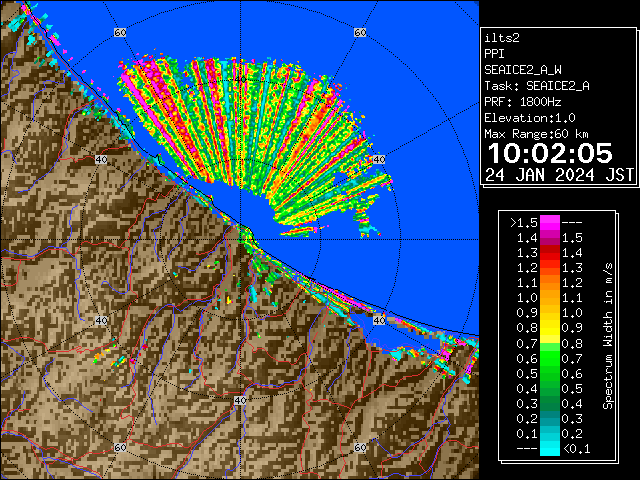Click the '>1.5' legend label
The image size is (640, 480).
click(x=524, y=223)
